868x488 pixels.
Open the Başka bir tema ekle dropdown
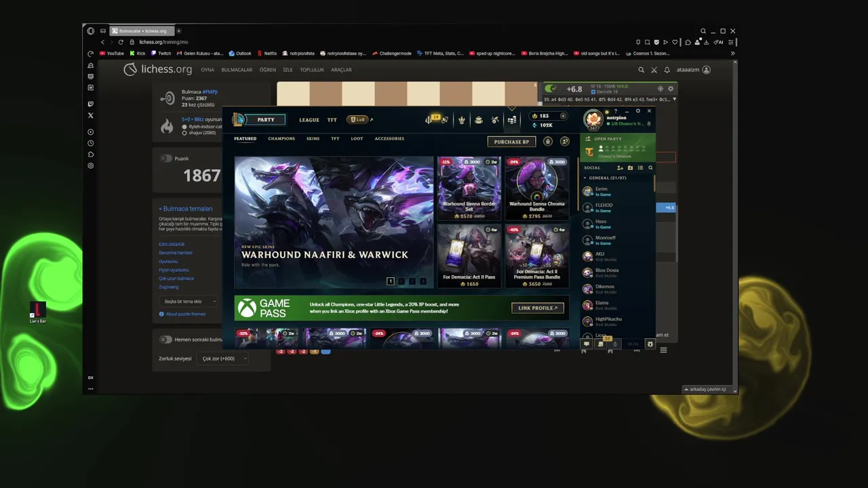click(189, 302)
